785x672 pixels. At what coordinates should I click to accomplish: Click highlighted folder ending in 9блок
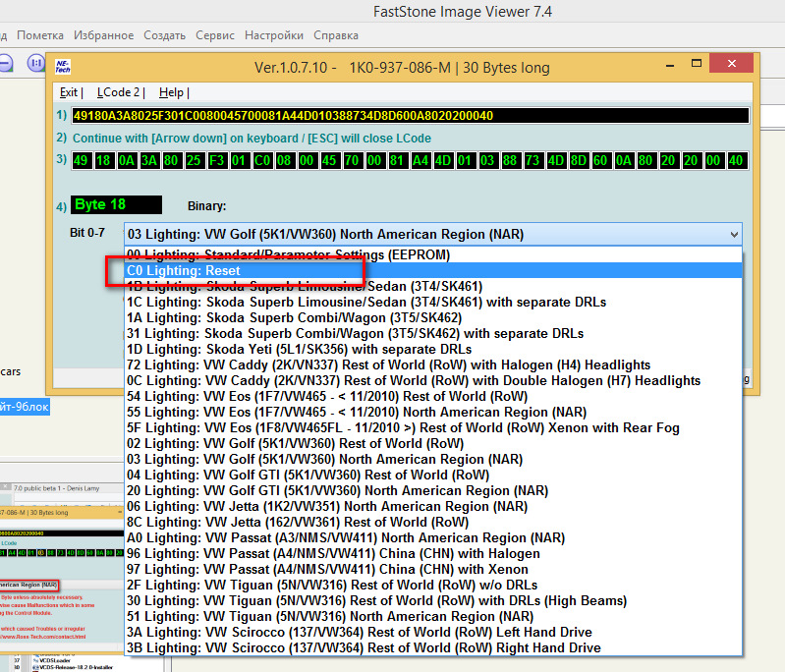pyautogui.click(x=25, y=407)
